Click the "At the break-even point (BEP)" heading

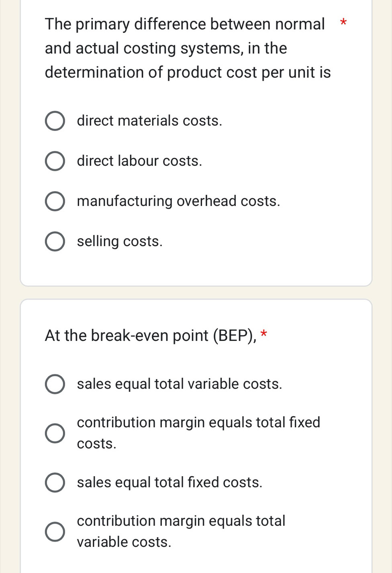151,336
